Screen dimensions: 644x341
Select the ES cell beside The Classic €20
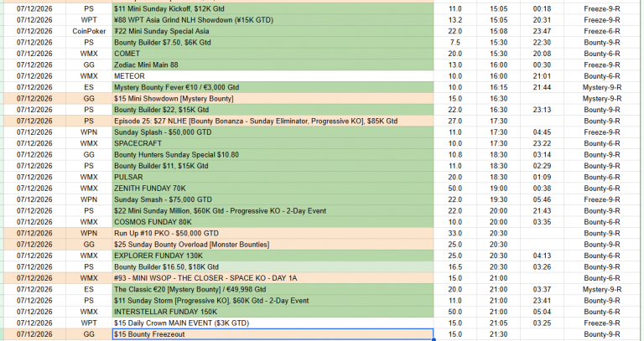point(89,289)
